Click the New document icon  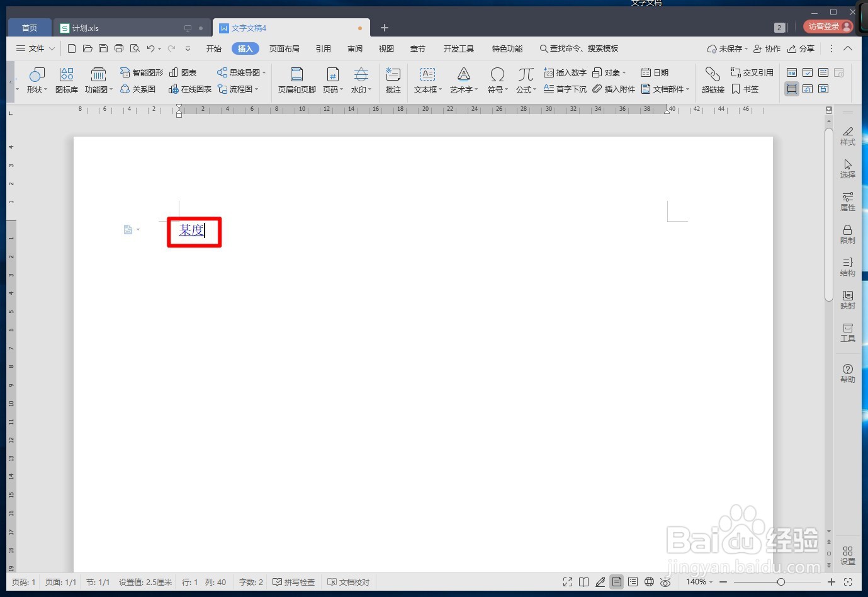pos(72,48)
